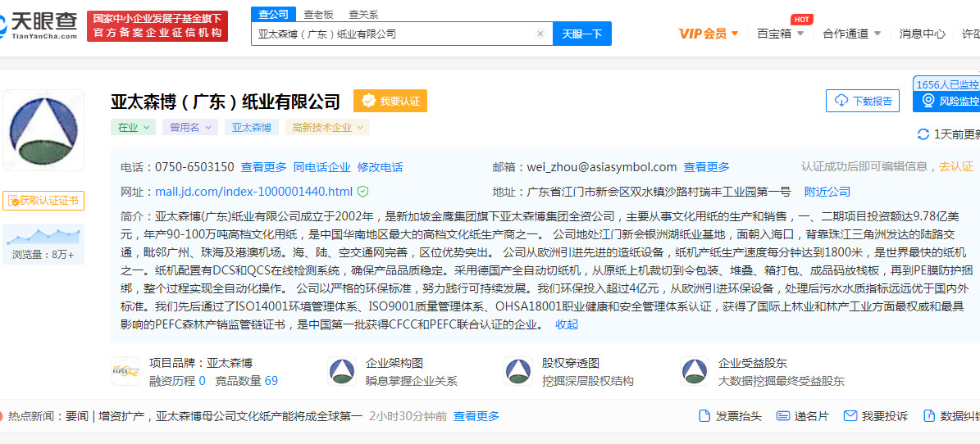Click the 竞品数量 count 69
Image resolution: width=980 pixels, height=444 pixels.
click(x=271, y=381)
